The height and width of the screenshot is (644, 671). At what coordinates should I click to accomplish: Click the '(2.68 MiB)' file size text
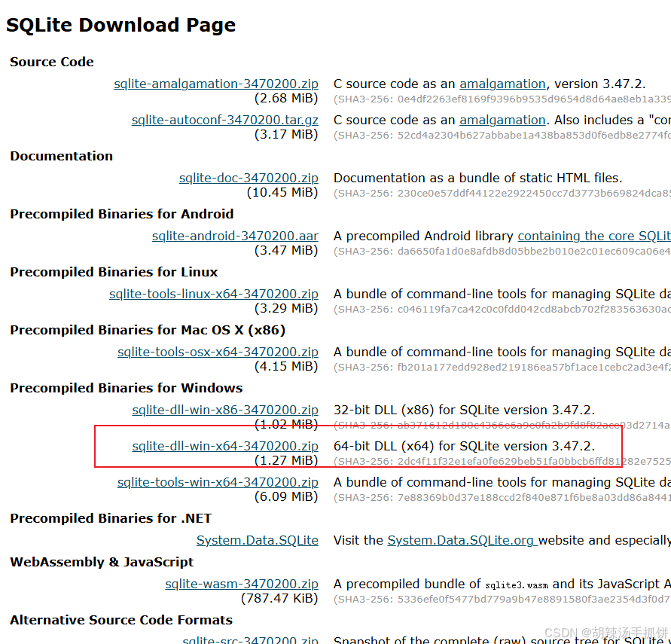pyautogui.click(x=286, y=99)
